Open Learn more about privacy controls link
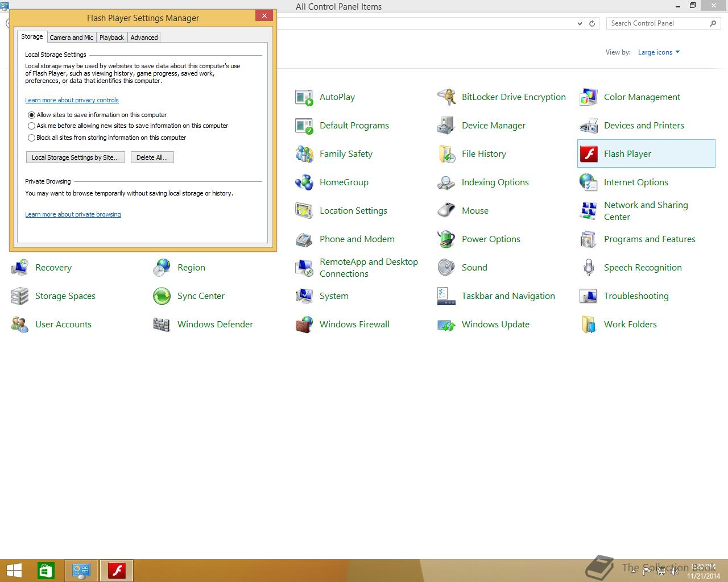This screenshot has width=728, height=582. click(x=72, y=100)
